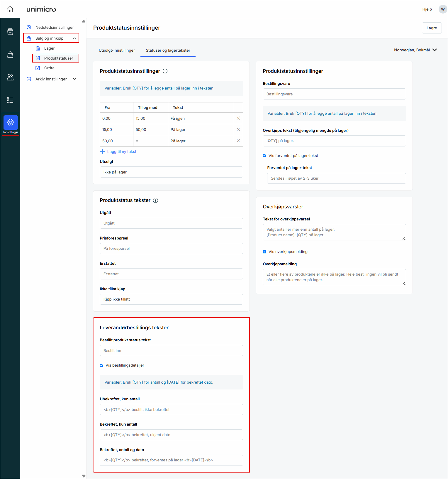The height and width of the screenshot is (479, 448).
Task: Click the home icon in top bar
Action: (x=10, y=9)
